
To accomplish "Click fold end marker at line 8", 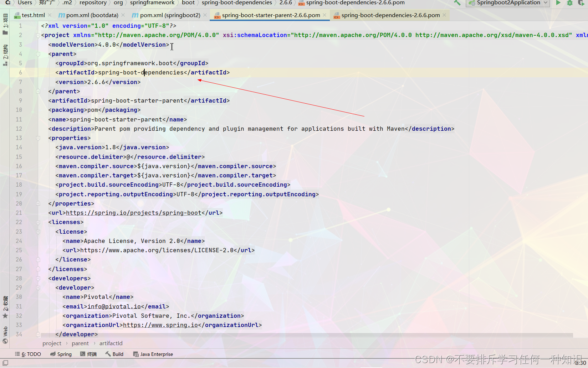I will coord(38,92).
